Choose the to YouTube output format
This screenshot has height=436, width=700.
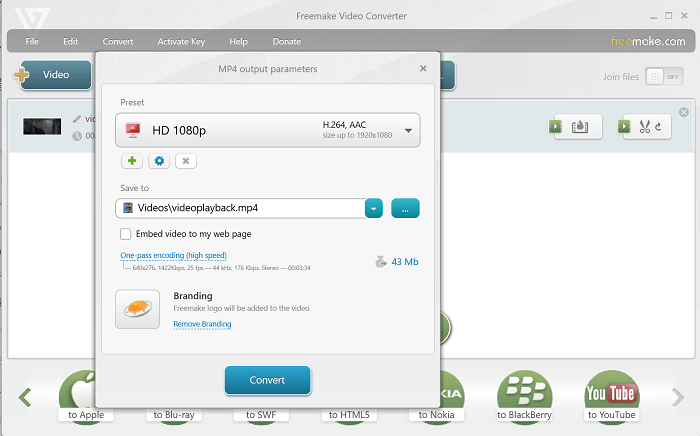[612, 396]
